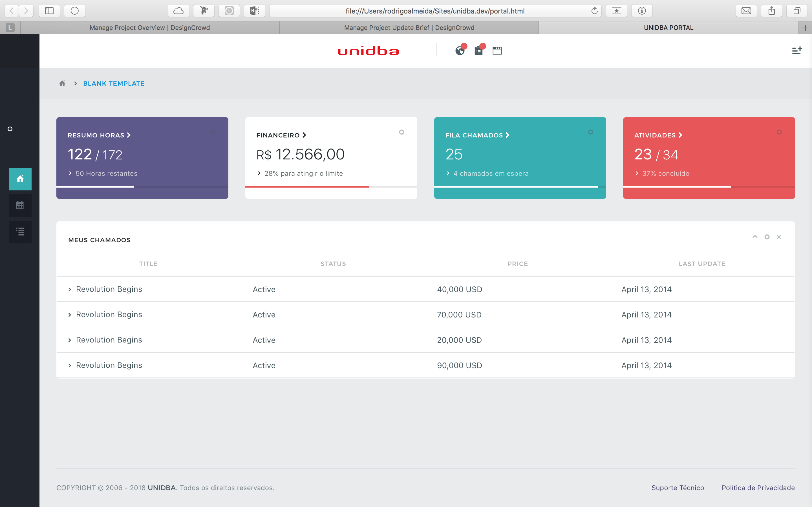Select the home icon in sidebar
This screenshot has width=812, height=507.
[20, 179]
